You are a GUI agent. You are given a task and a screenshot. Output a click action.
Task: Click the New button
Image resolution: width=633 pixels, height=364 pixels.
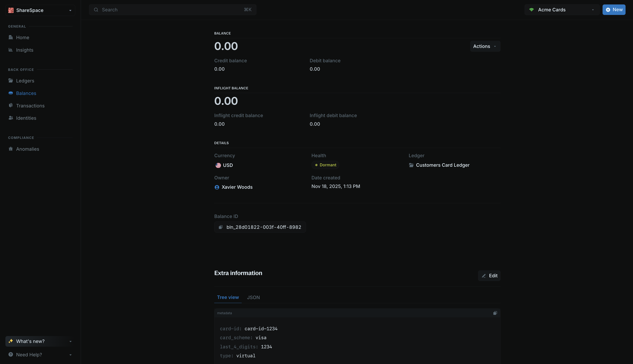(x=614, y=10)
